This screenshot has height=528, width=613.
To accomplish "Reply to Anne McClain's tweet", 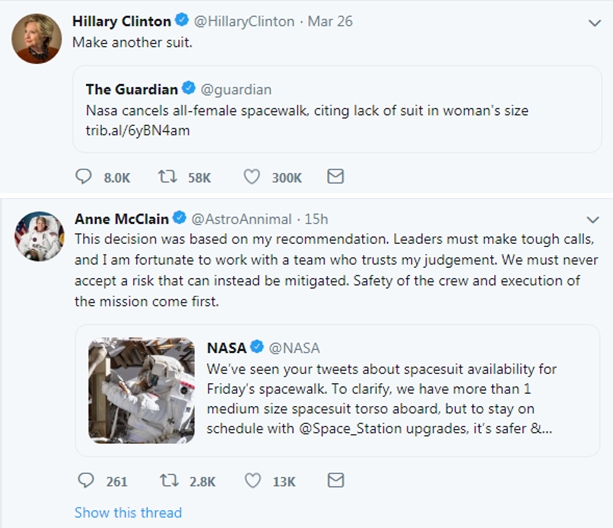I will [x=84, y=481].
